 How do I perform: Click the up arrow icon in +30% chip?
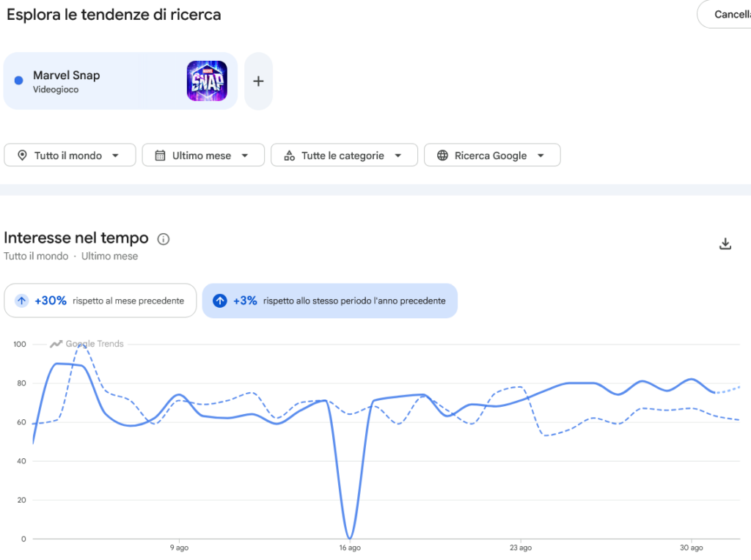pyautogui.click(x=21, y=301)
